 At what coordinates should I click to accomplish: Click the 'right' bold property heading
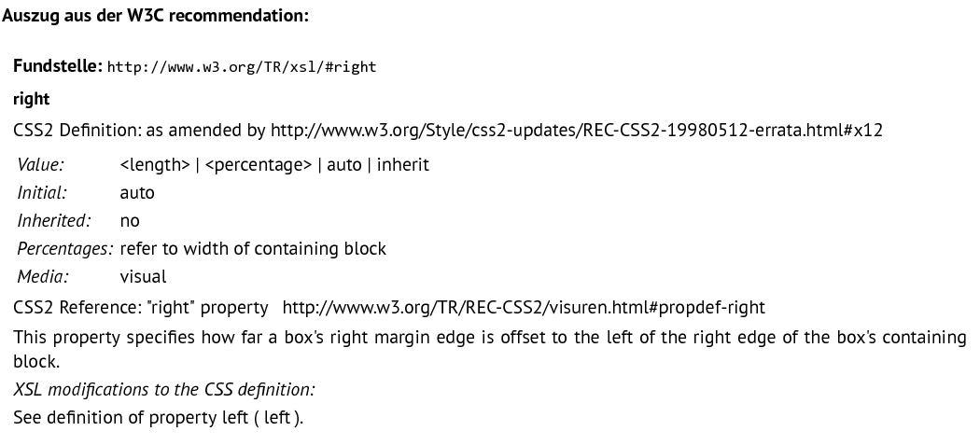31,100
